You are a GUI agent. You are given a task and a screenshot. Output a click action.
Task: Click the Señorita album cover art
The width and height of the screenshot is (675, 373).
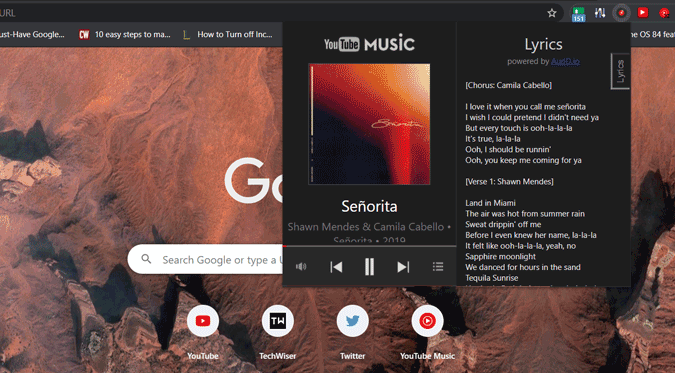click(369, 124)
